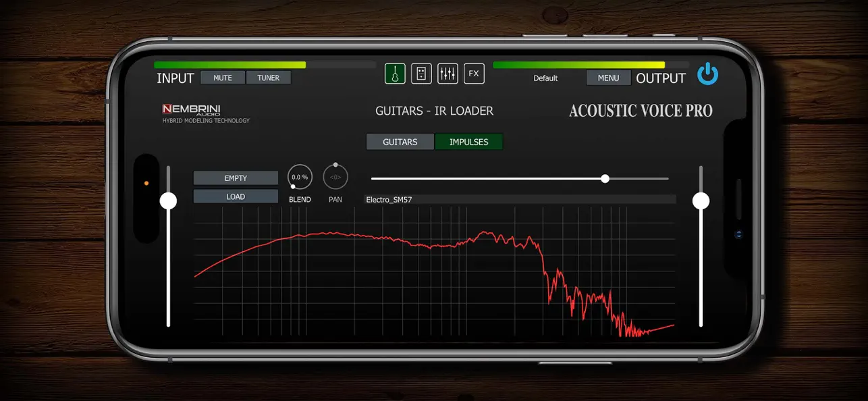
Task: Click the Blend knob
Action: click(x=300, y=177)
